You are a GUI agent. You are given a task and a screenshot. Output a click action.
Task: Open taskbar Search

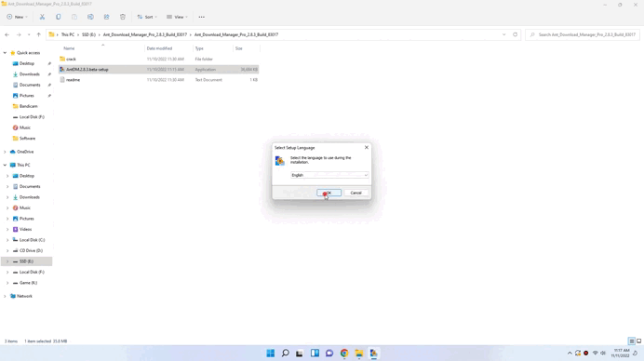click(x=285, y=354)
